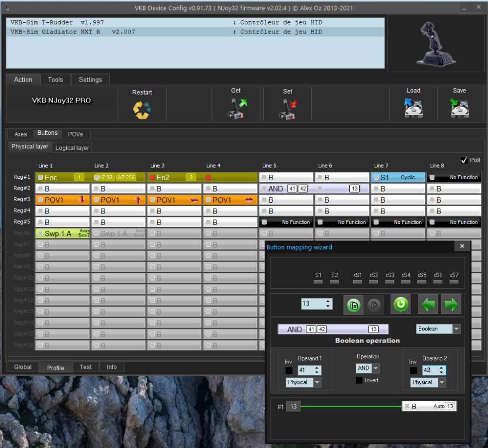Toggle the Poll checkbox
The width and height of the screenshot is (488, 448).
tap(464, 160)
